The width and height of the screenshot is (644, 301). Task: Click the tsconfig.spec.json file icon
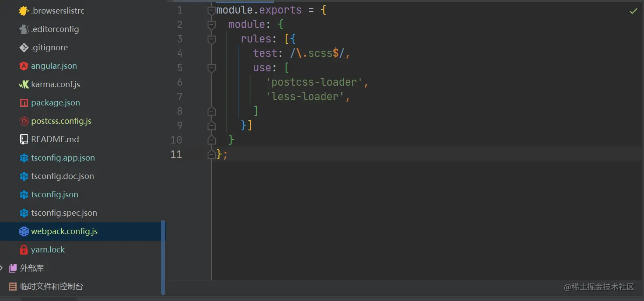pyautogui.click(x=24, y=213)
